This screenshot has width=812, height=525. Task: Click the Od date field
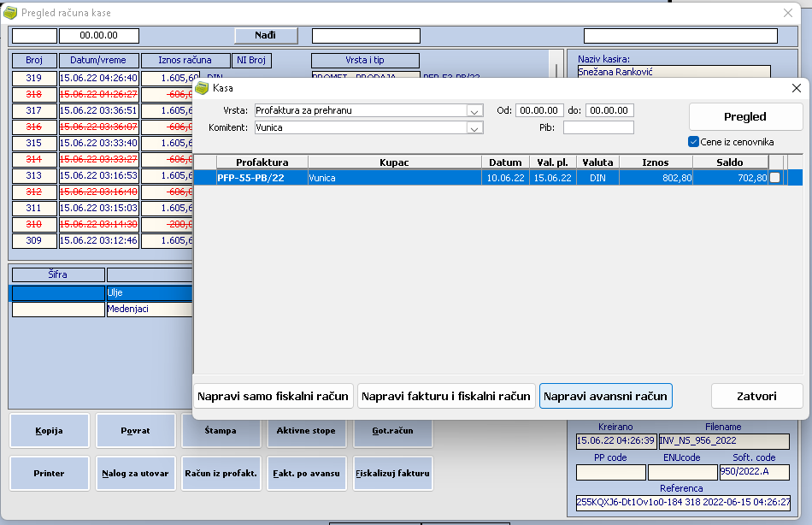539,110
